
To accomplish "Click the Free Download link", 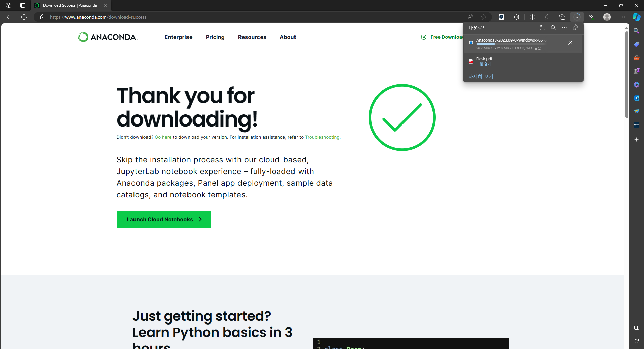I will (x=442, y=37).
